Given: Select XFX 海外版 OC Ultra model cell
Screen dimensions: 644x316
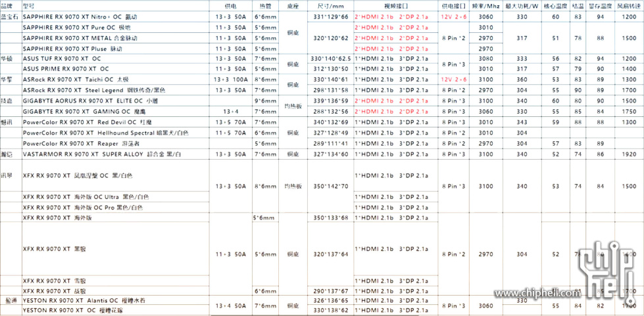Looking at the screenshot, I should coord(115,197).
